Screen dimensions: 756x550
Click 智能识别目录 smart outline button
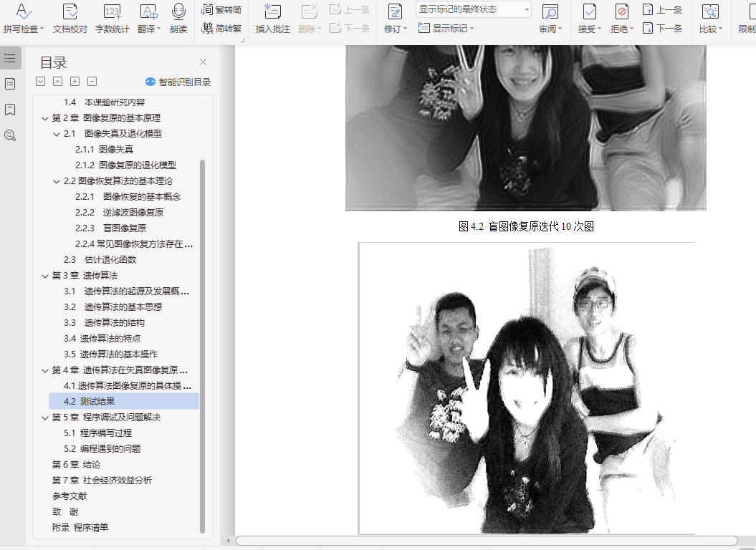[x=178, y=82]
